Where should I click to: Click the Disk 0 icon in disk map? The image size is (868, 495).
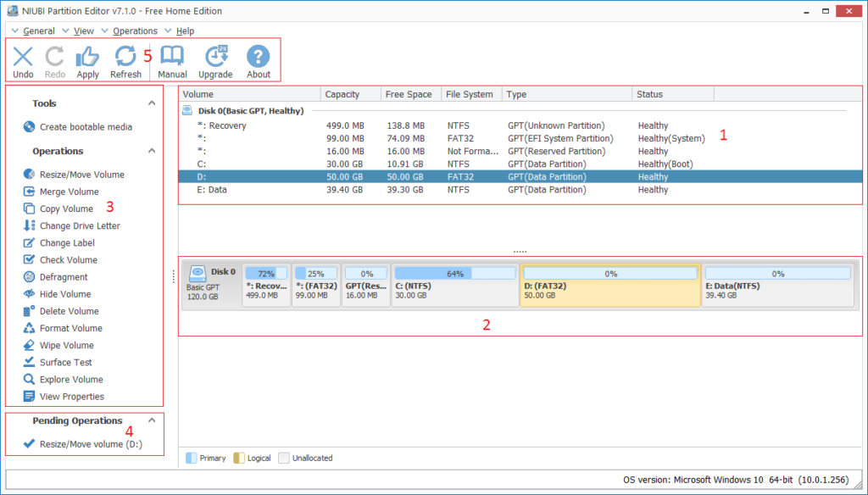tap(198, 273)
